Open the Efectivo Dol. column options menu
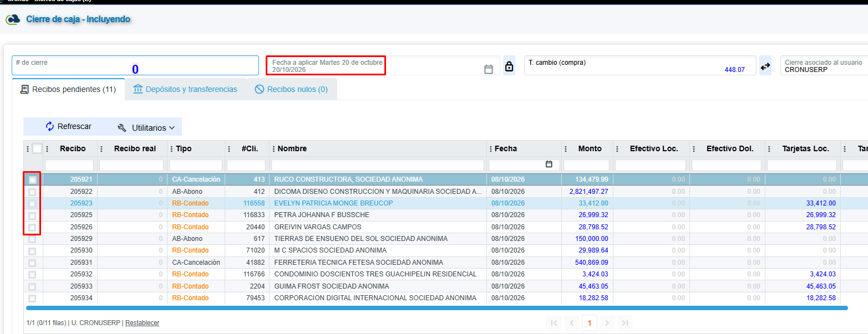Viewport: 868px width, 334px height. [693, 148]
